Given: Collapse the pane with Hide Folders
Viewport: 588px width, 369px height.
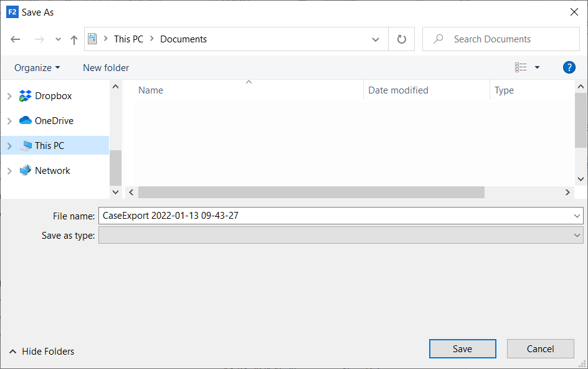Looking at the screenshot, I should 42,352.
